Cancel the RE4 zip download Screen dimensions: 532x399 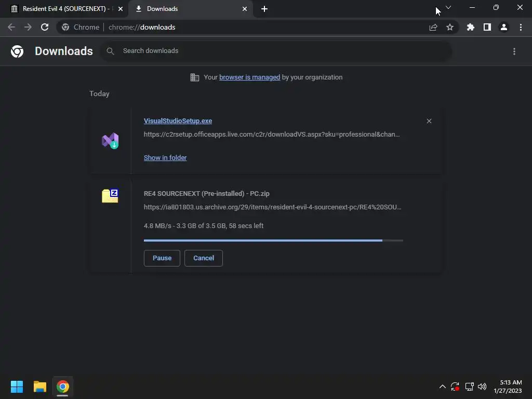(204, 258)
